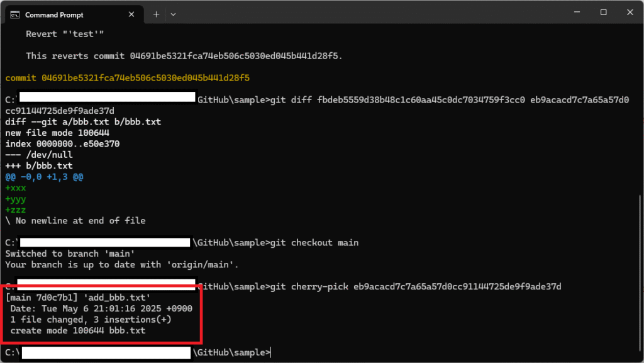The width and height of the screenshot is (644, 363).
Task: Click the green '+zzz' line
Action: 16,210
